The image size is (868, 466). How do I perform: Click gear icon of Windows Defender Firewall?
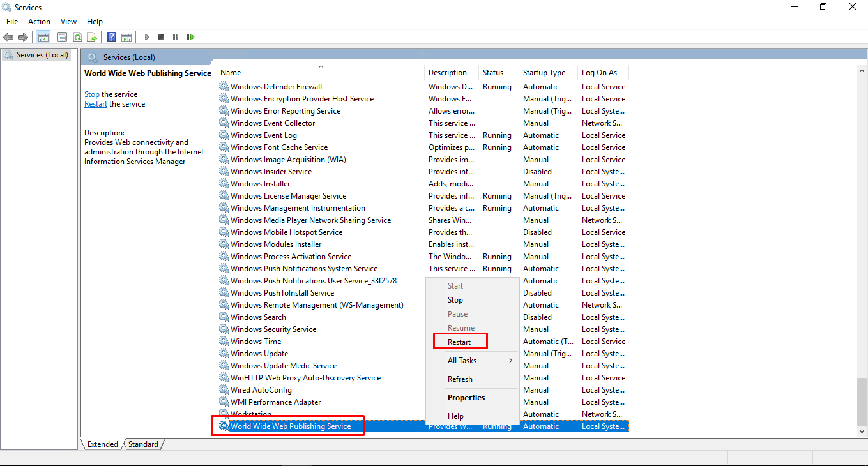pyautogui.click(x=224, y=87)
